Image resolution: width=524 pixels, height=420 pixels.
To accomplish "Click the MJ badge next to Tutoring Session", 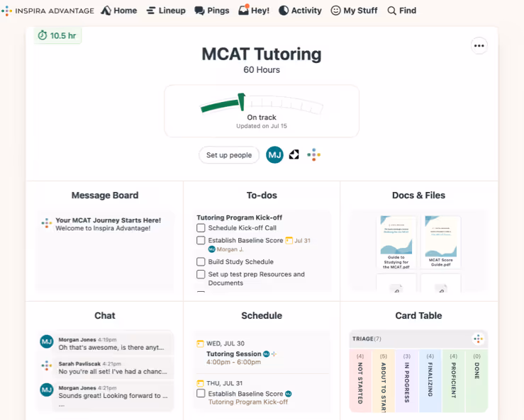I will tap(267, 354).
